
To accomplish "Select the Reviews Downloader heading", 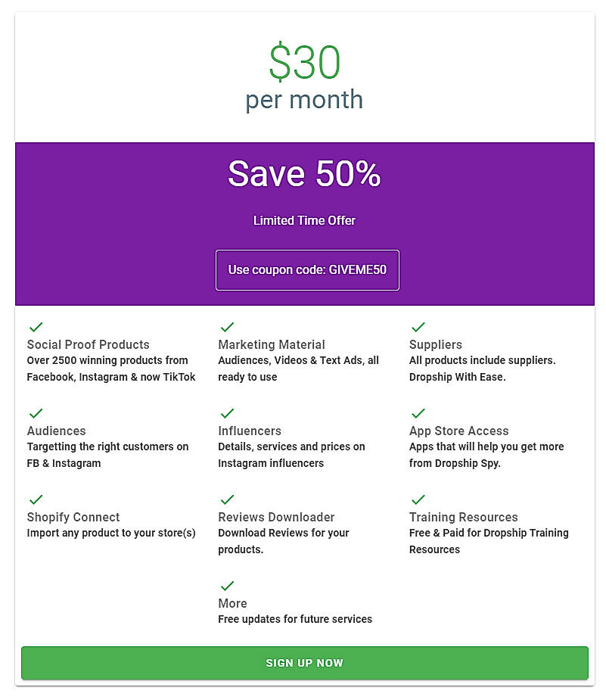I will [x=276, y=517].
